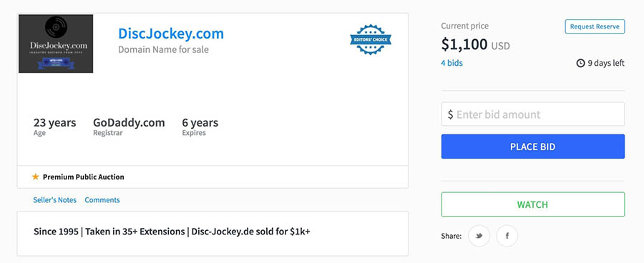
Task: Click the Premium Public Auction label
Action: click(x=84, y=177)
